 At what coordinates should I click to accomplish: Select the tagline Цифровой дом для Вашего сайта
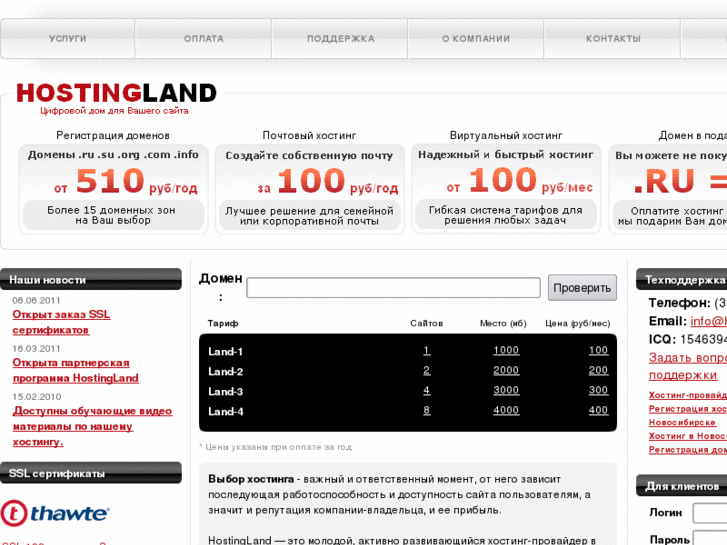click(x=114, y=111)
